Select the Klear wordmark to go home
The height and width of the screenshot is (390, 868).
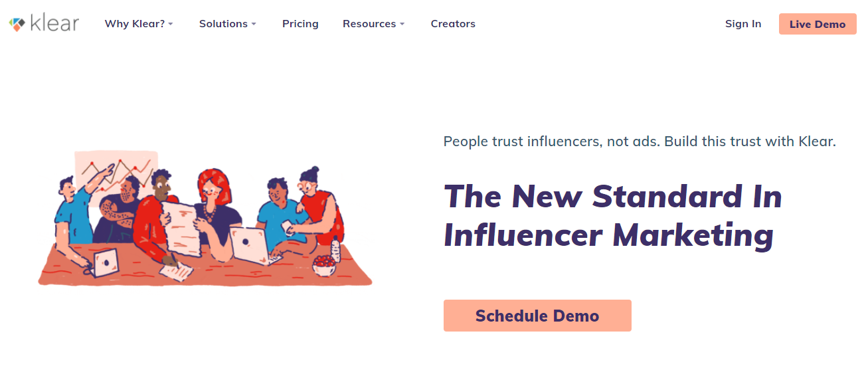53,23
